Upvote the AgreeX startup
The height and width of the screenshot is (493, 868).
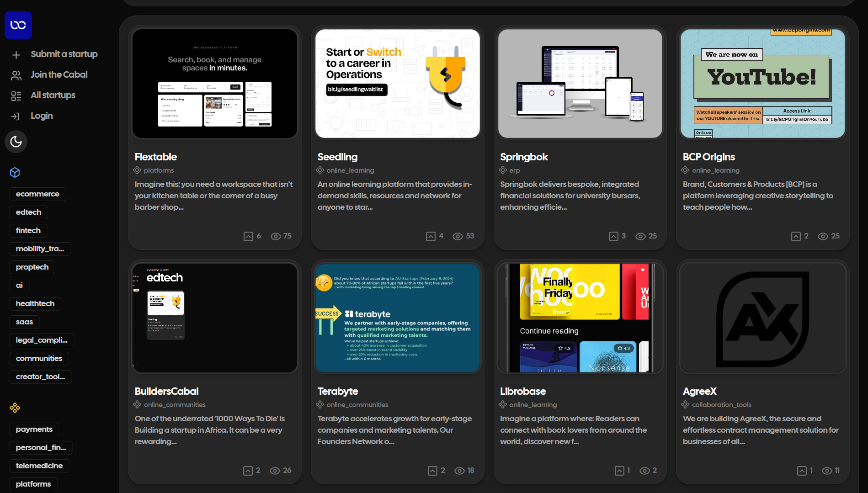802,471
